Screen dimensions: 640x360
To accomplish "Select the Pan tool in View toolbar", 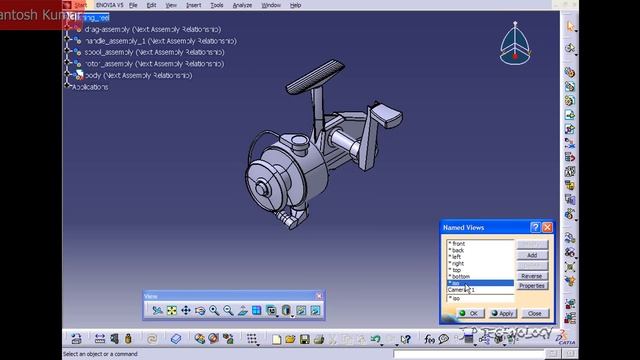I will [186, 311].
